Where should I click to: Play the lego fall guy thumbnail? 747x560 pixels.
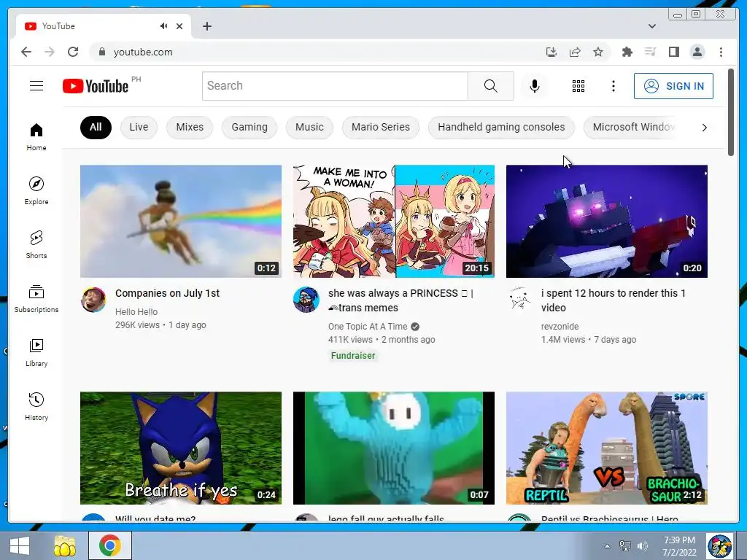point(393,448)
